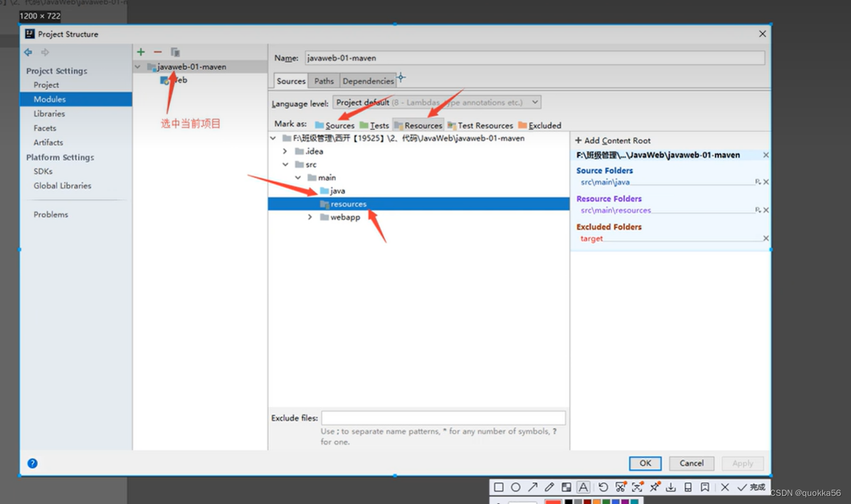The width and height of the screenshot is (851, 504).
Task: Edit properties of src\main\resources folder
Action: click(x=758, y=210)
